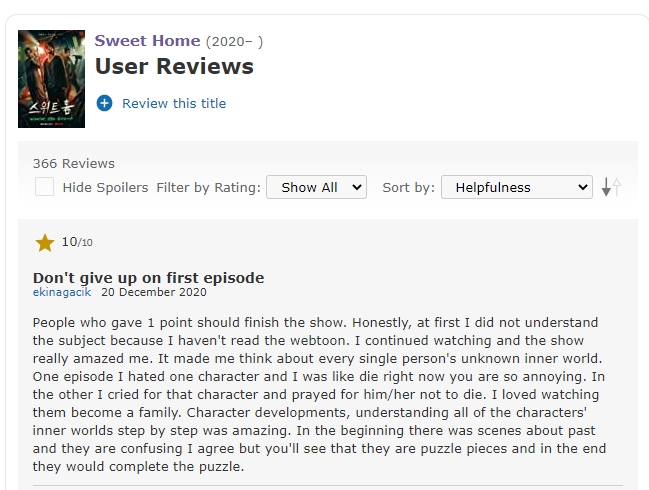Viewport: 649px width, 490px height.
Task: Click the 366 Reviews count text
Action: click(74, 163)
